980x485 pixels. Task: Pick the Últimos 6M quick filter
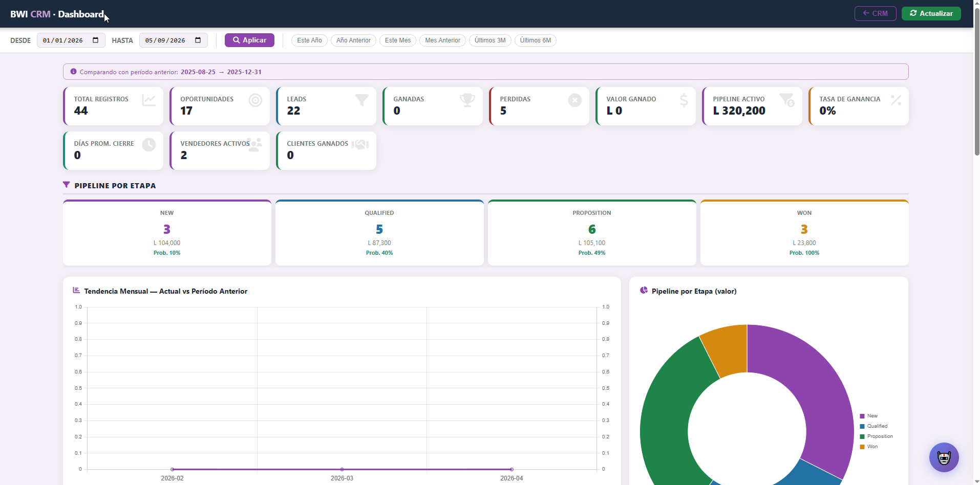536,40
